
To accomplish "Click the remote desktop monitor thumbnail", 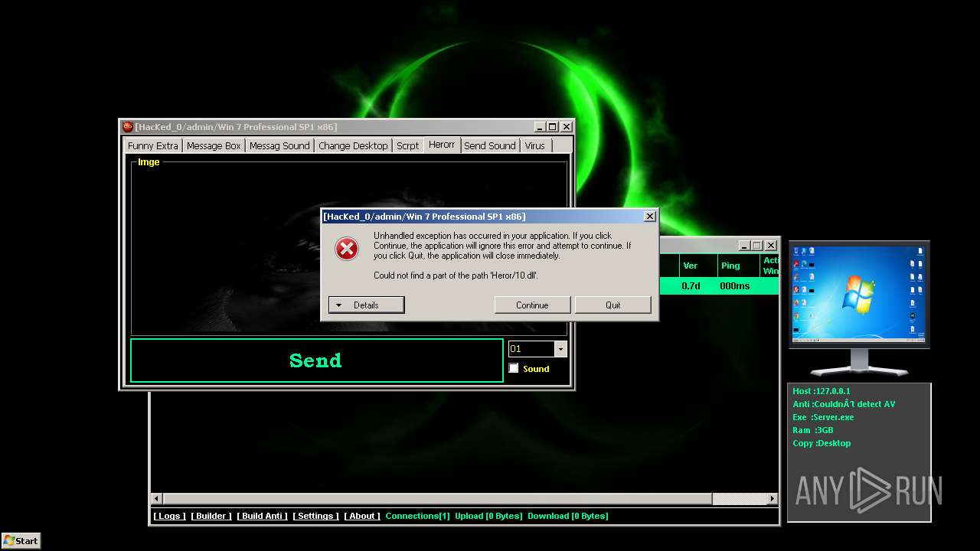I will click(859, 295).
